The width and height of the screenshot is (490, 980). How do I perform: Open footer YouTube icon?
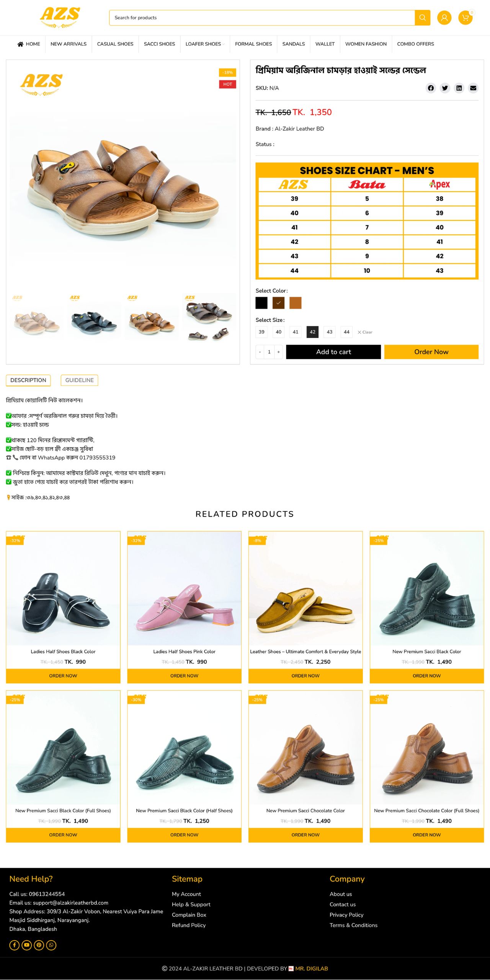pyautogui.click(x=27, y=945)
